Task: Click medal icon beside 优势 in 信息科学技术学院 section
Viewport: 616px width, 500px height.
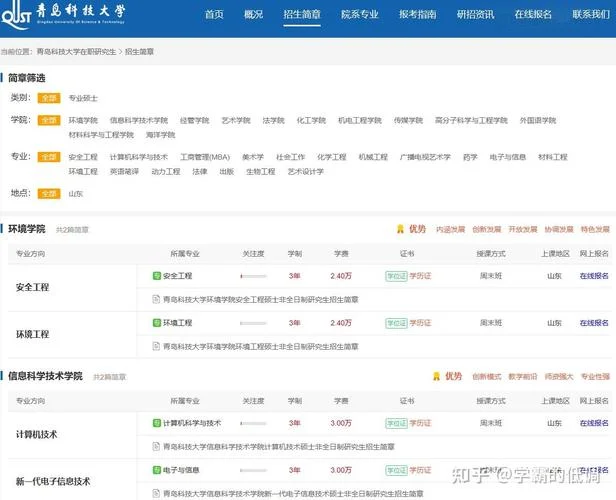Action: (436, 376)
